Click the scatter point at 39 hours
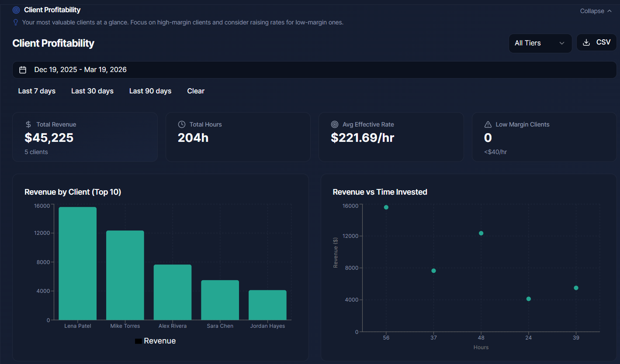The image size is (620, 364). (576, 288)
